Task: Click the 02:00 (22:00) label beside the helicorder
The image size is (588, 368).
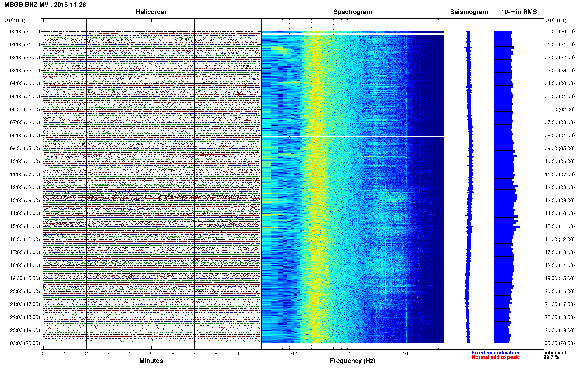Action: (25, 57)
